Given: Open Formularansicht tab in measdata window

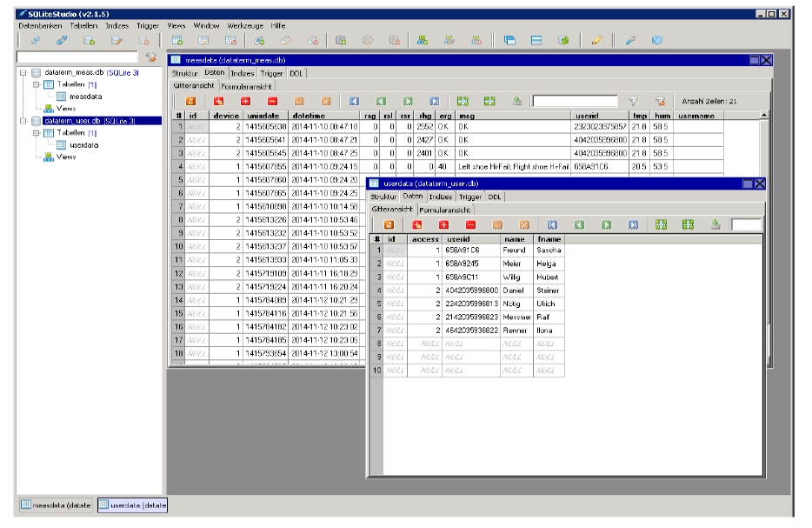Looking at the screenshot, I should [x=247, y=86].
